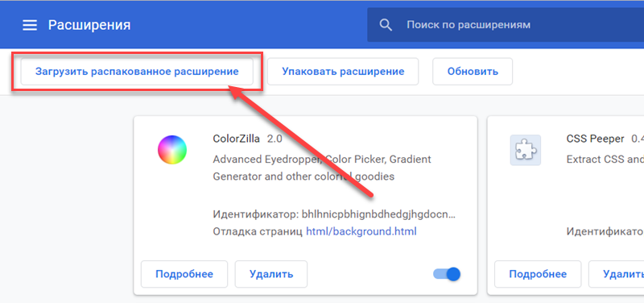The height and width of the screenshot is (303, 644).
Task: Click the Обновить button
Action: [473, 72]
